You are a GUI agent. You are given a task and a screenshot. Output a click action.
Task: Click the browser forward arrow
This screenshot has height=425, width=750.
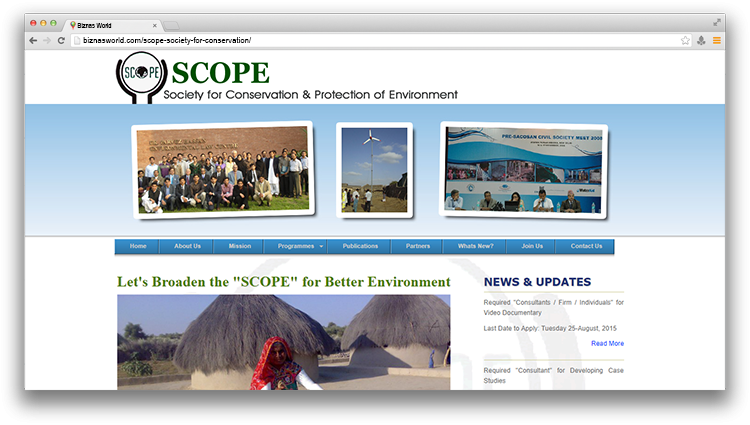[x=47, y=40]
